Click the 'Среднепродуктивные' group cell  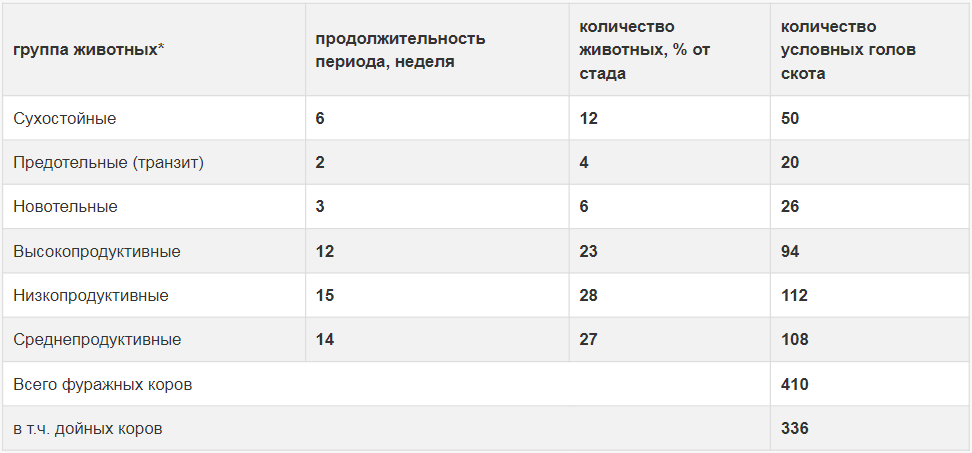tap(97, 339)
